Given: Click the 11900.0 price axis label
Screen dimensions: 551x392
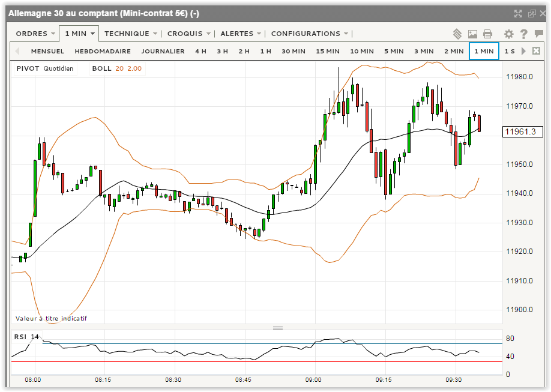Looking at the screenshot, I should point(519,310).
